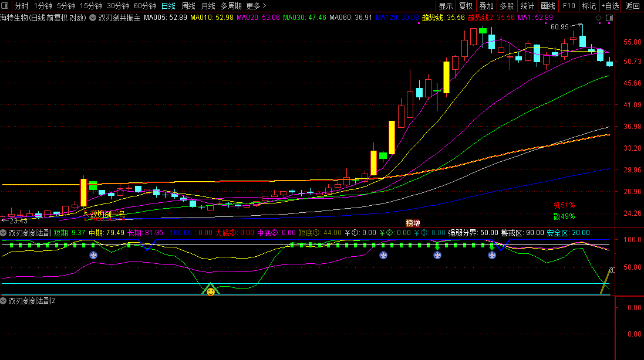Open the F10 company info
The image size is (644, 360).
pos(568,6)
